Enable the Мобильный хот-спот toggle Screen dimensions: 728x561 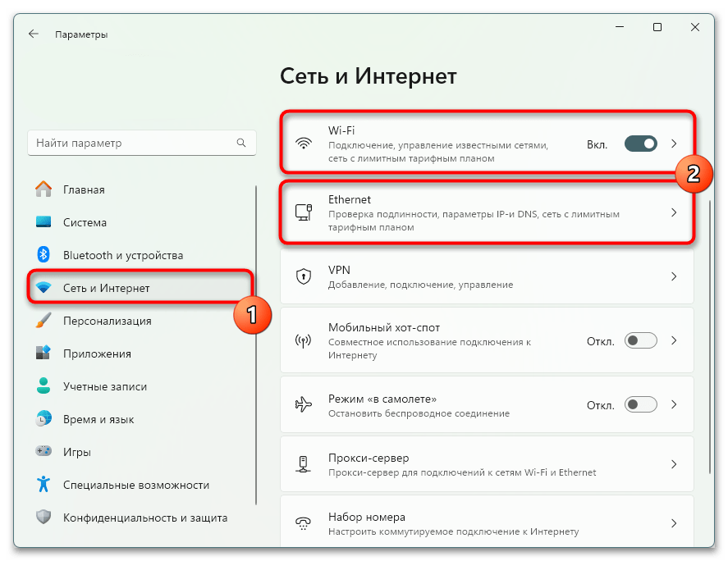point(641,340)
